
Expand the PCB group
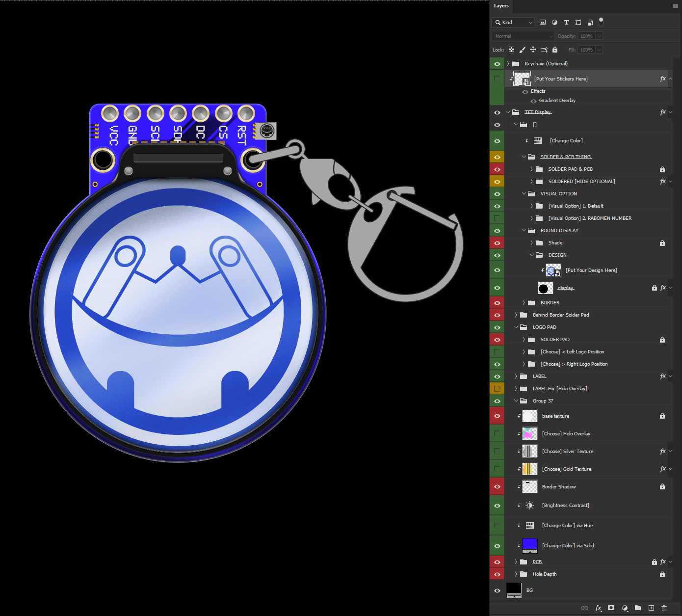[x=516, y=562]
